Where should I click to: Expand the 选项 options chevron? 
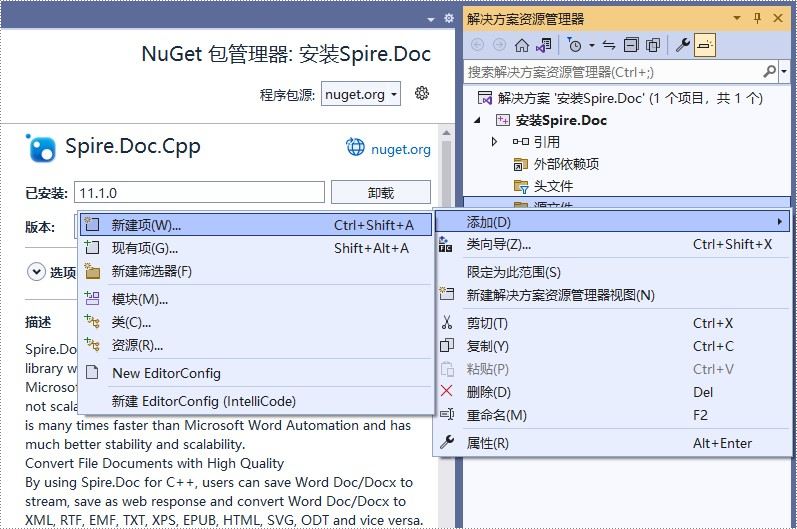36,272
